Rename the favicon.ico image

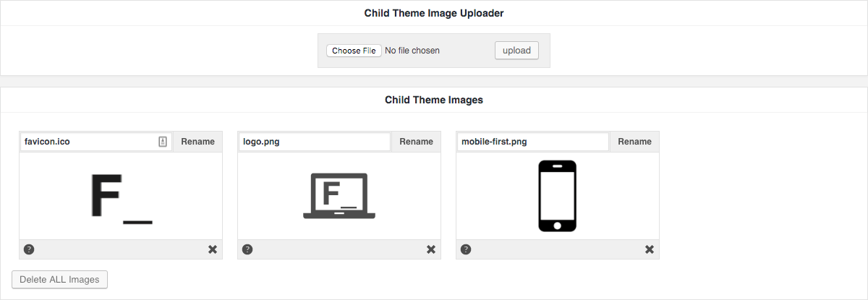pyautogui.click(x=197, y=142)
